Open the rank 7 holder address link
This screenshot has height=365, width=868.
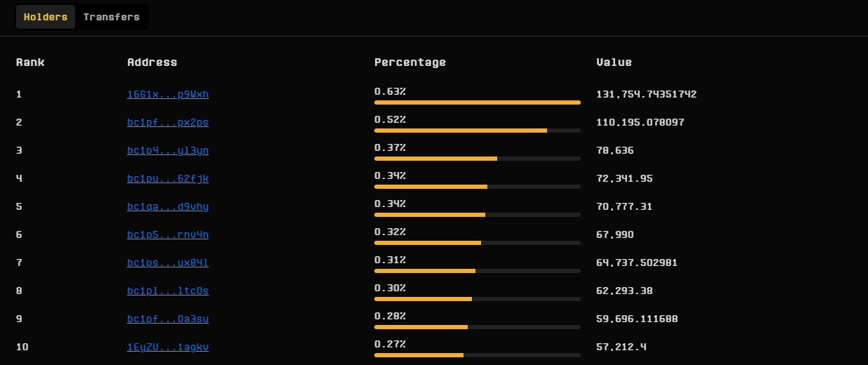[168, 263]
